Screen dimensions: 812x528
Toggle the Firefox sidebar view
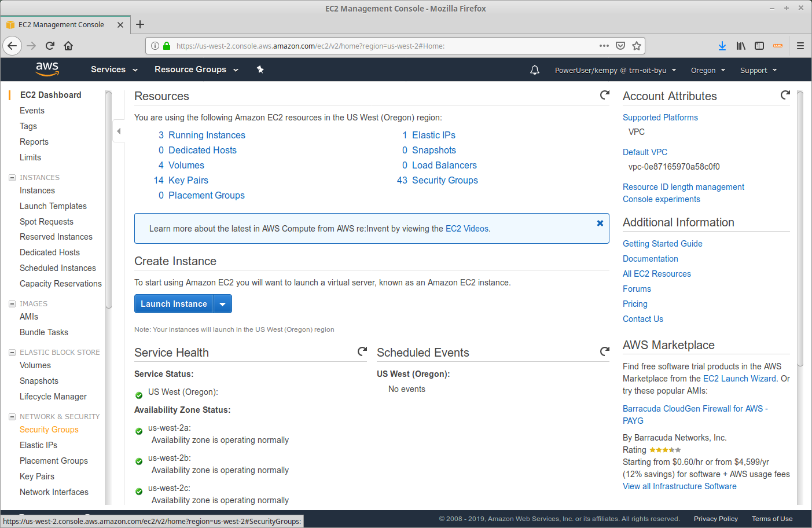(x=759, y=46)
